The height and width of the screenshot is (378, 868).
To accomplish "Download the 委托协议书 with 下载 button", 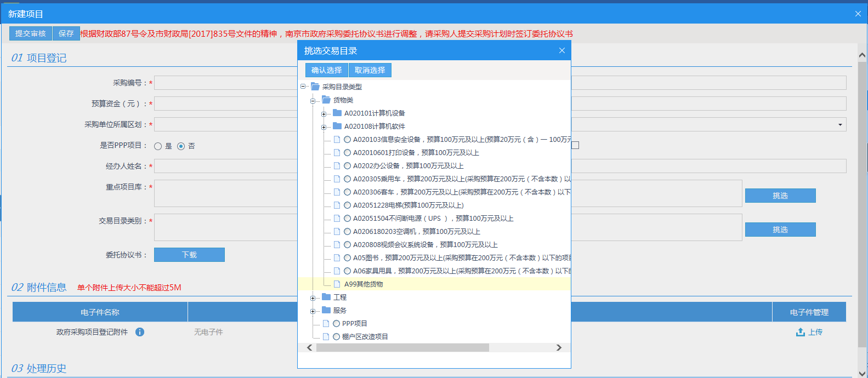I will point(189,255).
